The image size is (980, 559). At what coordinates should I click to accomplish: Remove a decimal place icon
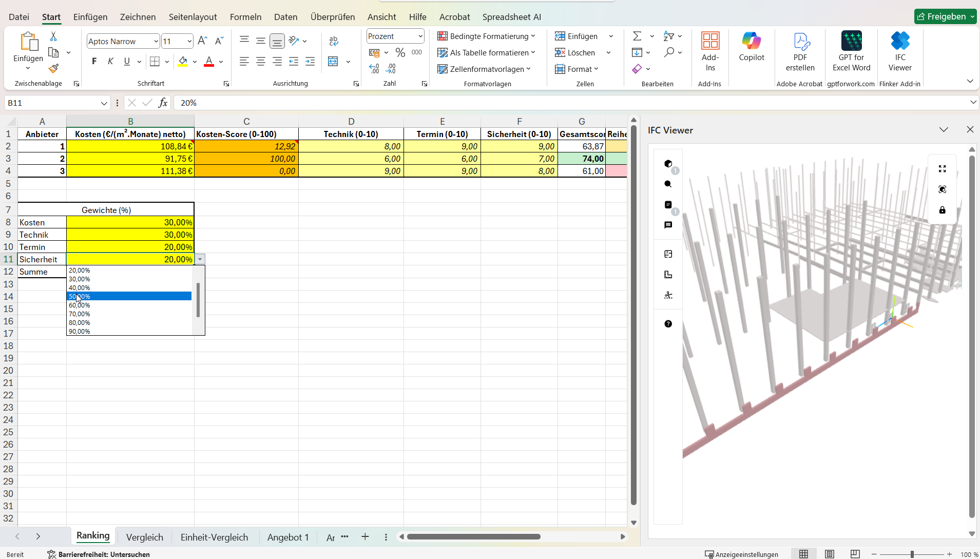(391, 69)
